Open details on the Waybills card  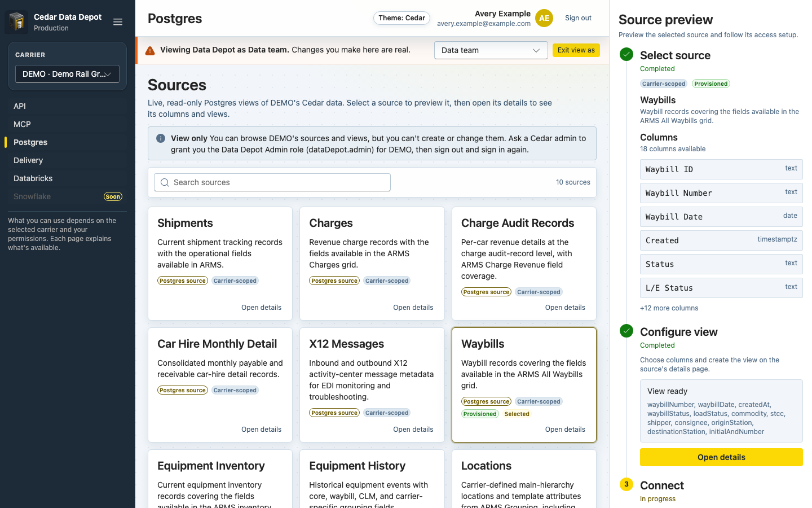[565, 430]
